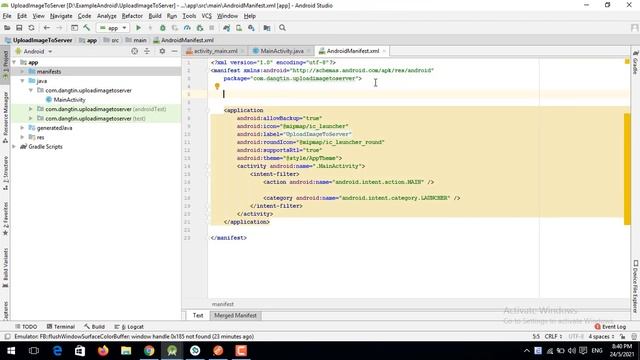The height and width of the screenshot is (360, 640).
Task: Open Firefox from the taskbar
Action: (x=103, y=351)
